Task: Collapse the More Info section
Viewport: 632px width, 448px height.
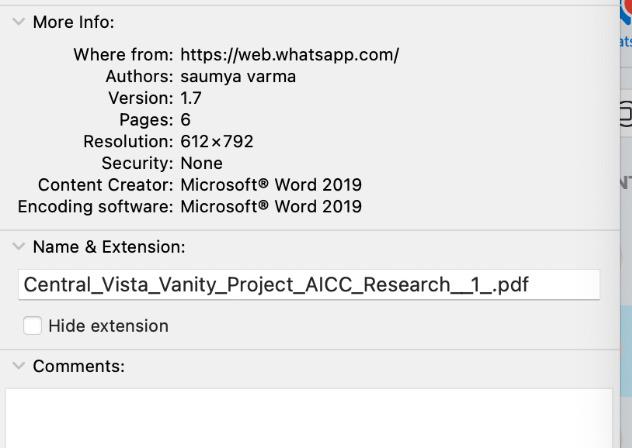Action: point(18,22)
